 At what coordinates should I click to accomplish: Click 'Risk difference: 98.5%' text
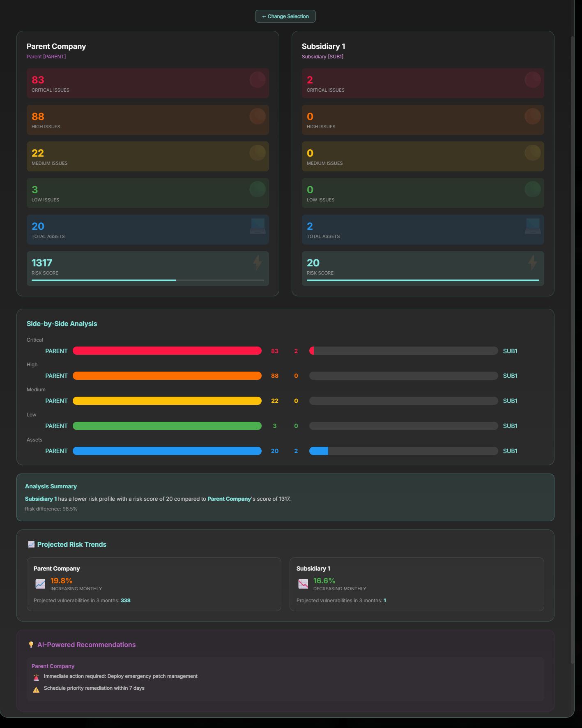[x=51, y=509]
